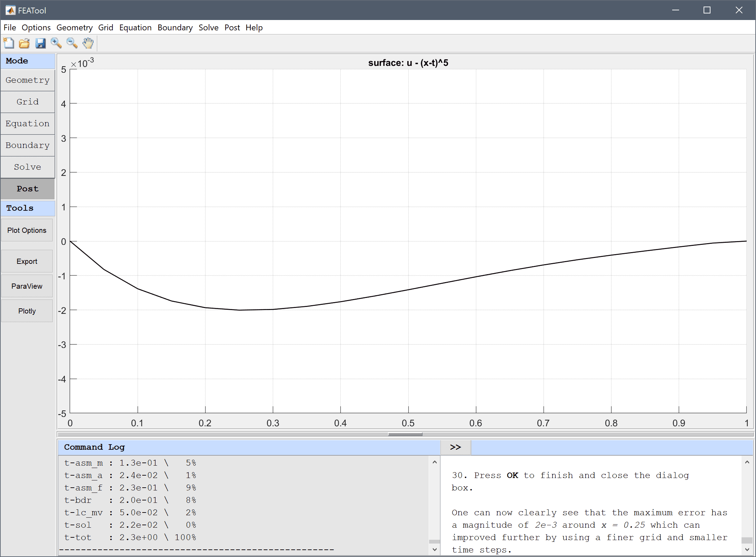Image resolution: width=756 pixels, height=557 pixels.
Task: Click the ParaView button
Action: (x=27, y=286)
